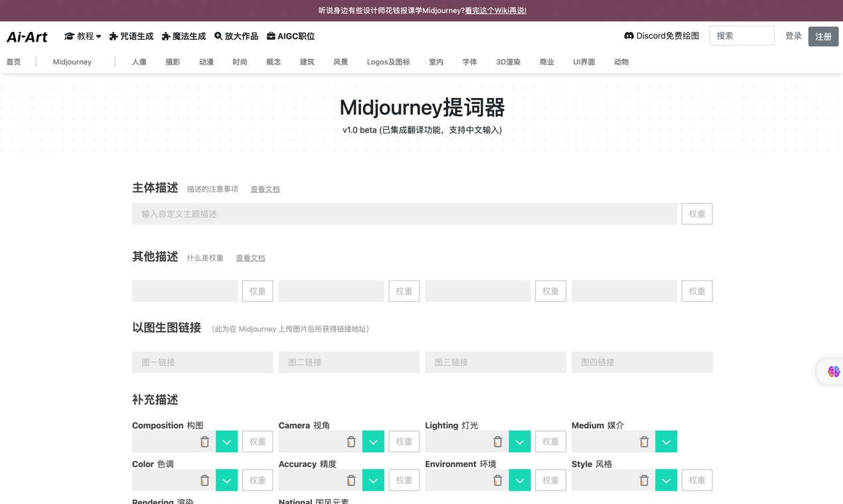Click the Ai-Art logo
The width and height of the screenshot is (843, 504).
pyautogui.click(x=27, y=36)
